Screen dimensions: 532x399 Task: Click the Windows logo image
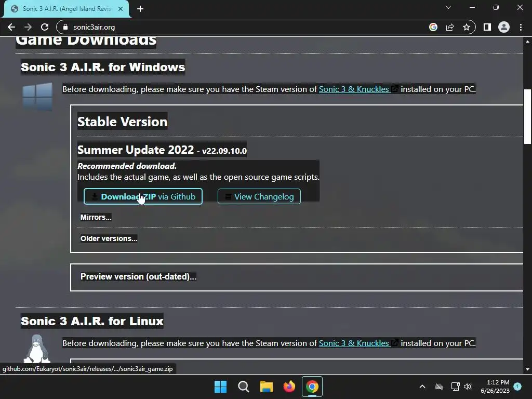(37, 97)
